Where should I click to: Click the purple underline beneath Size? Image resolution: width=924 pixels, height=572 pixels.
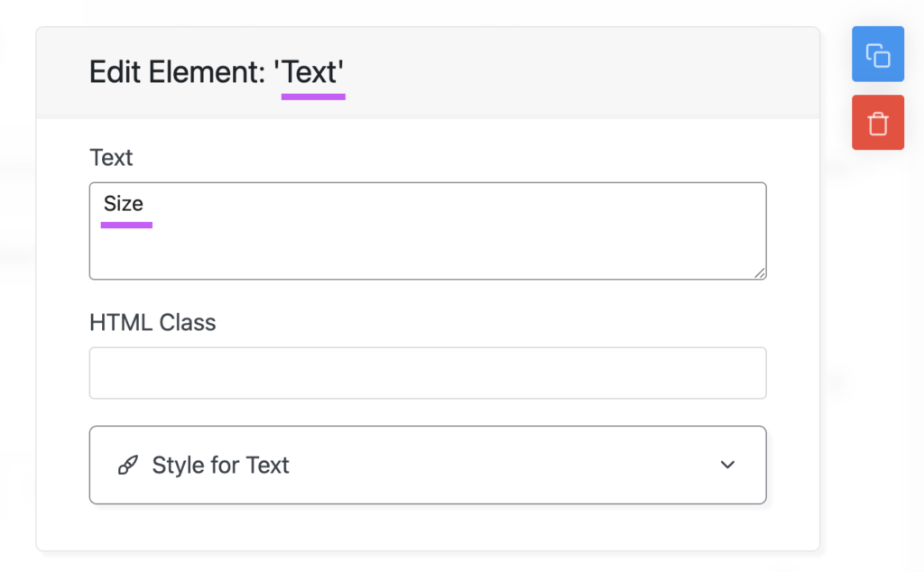[126, 225]
